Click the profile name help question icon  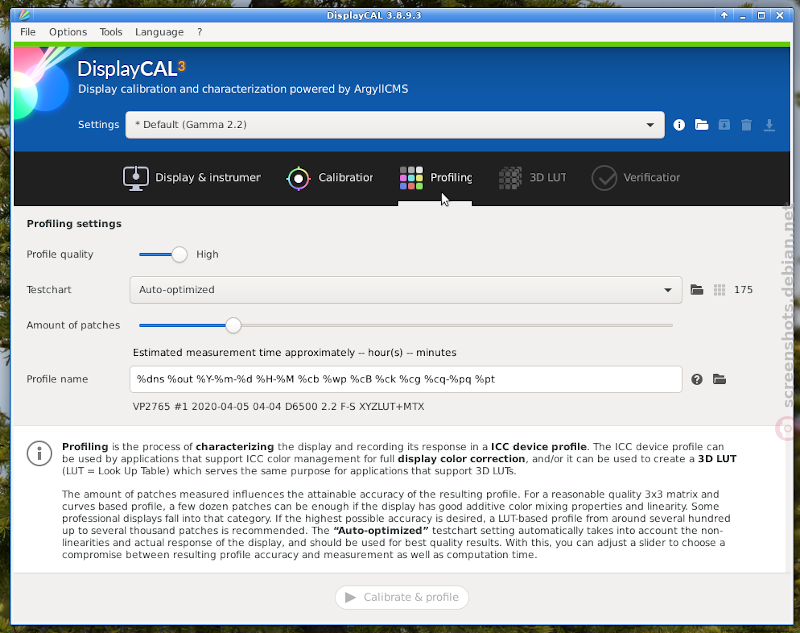pos(697,379)
